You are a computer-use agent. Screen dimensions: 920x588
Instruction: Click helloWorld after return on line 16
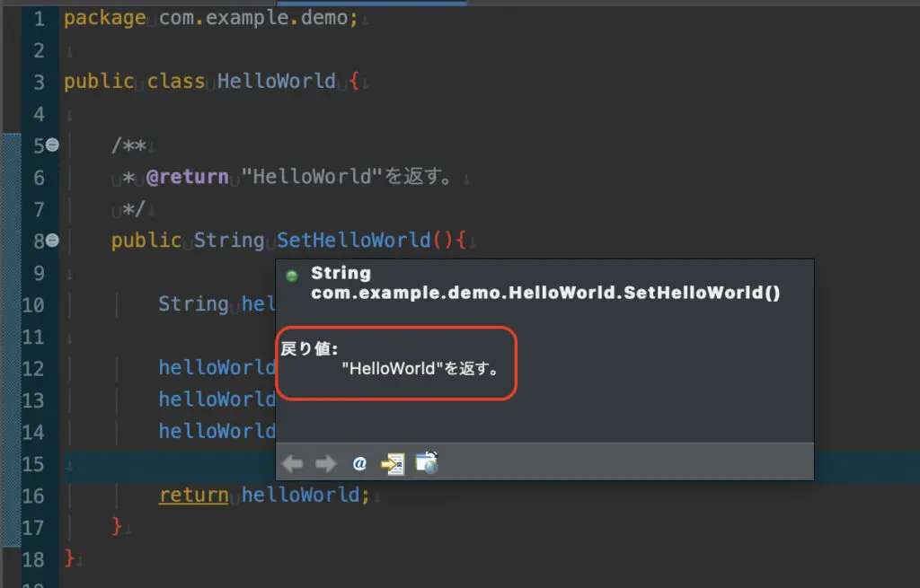pos(300,495)
